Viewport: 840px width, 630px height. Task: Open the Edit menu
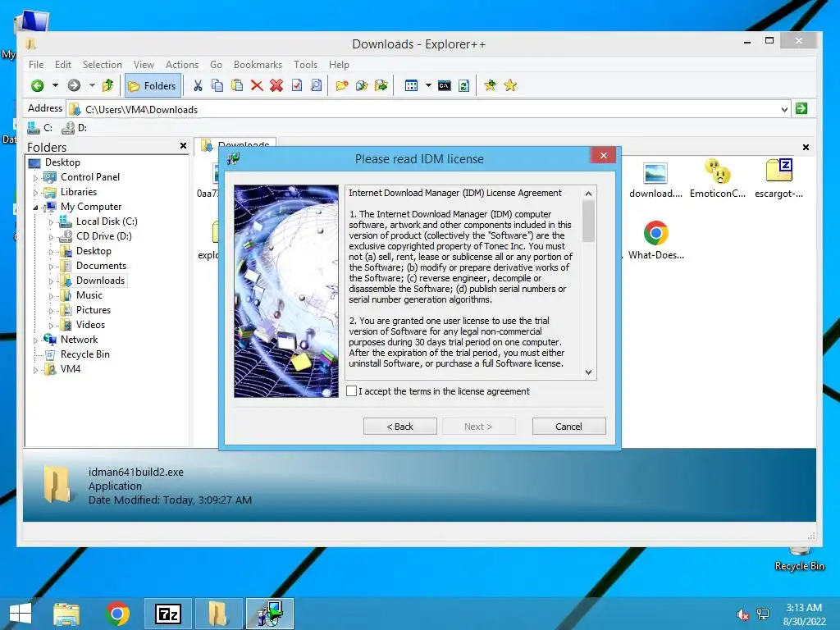pyautogui.click(x=62, y=65)
